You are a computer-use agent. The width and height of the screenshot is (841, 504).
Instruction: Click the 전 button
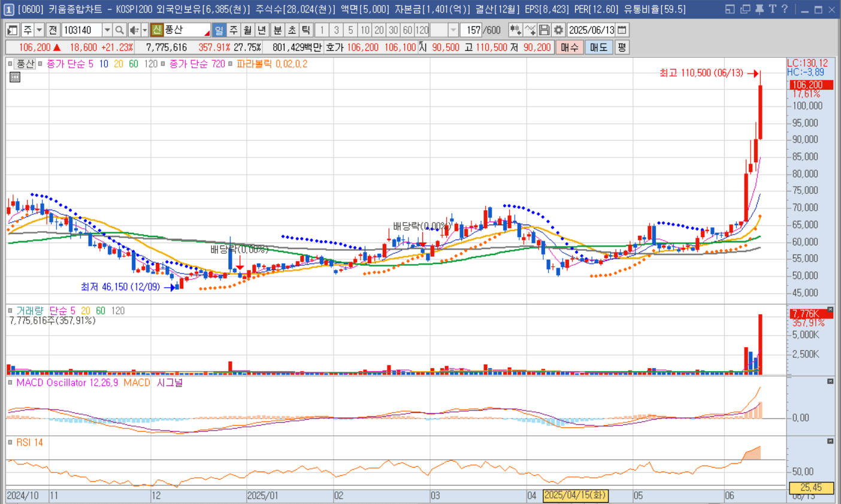point(53,30)
